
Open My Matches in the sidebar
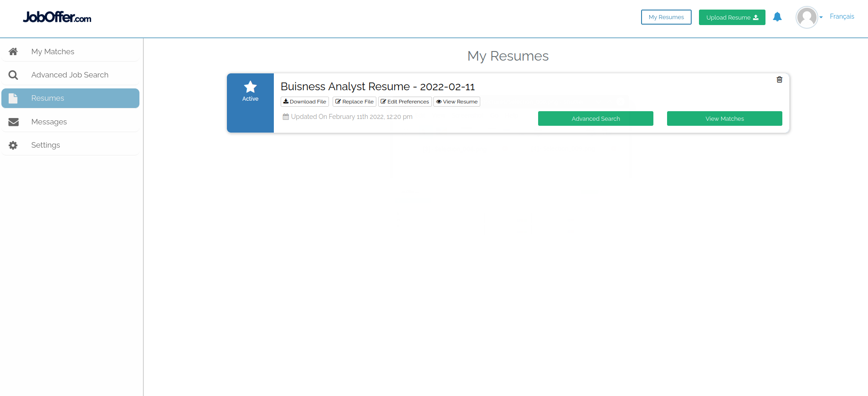click(70, 51)
